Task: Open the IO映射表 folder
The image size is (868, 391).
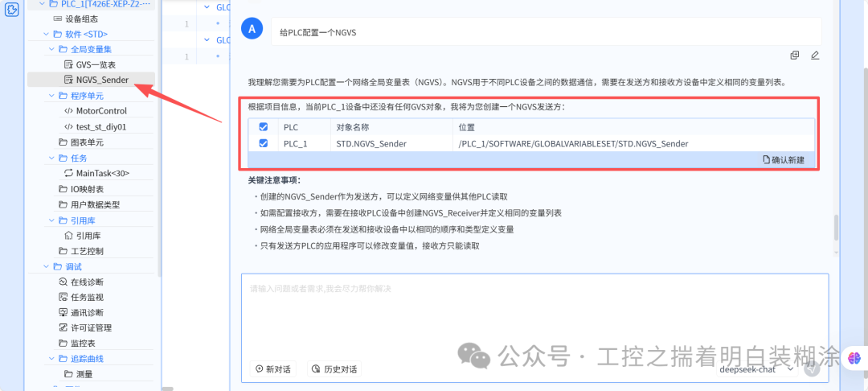Action: pos(81,189)
